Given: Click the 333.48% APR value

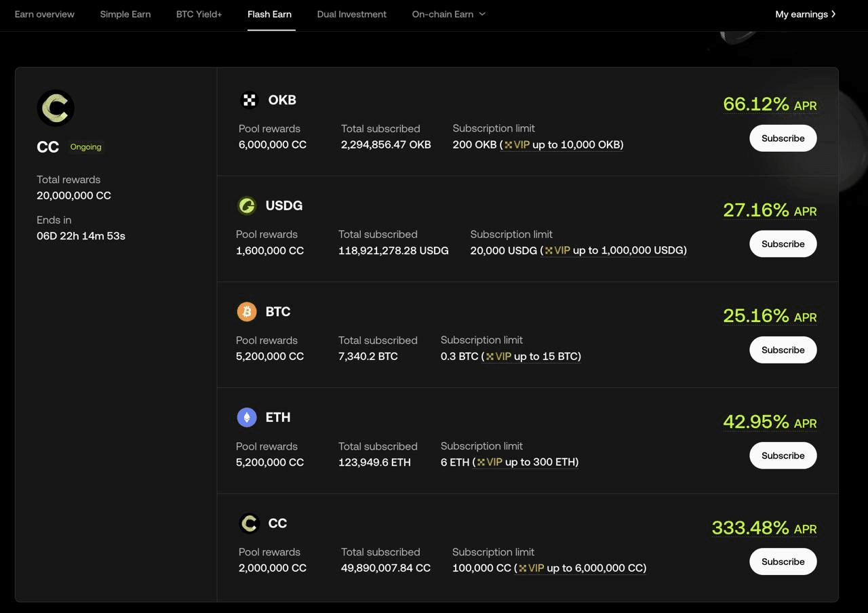Looking at the screenshot, I should coord(750,528).
